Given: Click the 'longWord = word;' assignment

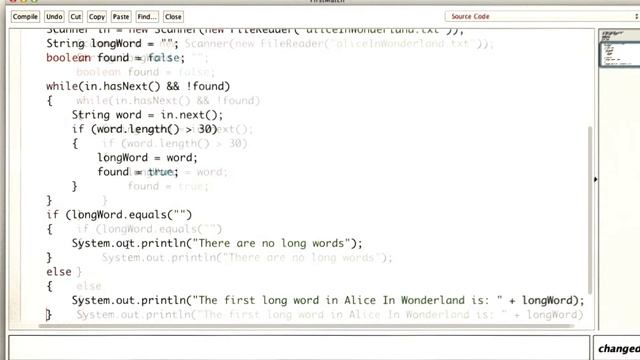Looking at the screenshot, I should (147, 158).
